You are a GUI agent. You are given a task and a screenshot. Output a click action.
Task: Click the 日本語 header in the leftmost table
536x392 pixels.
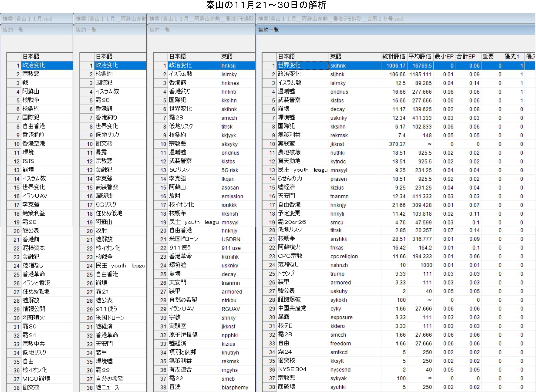(31, 56)
